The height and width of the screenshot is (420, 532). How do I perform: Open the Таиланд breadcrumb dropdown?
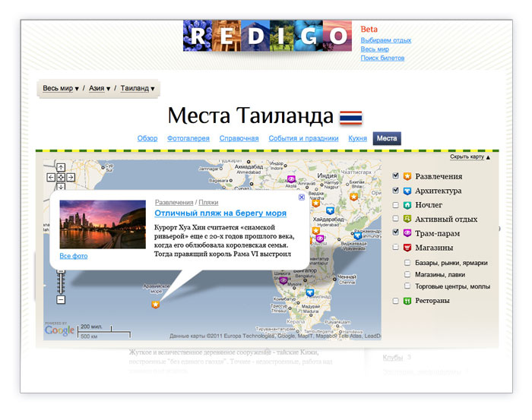(138, 89)
